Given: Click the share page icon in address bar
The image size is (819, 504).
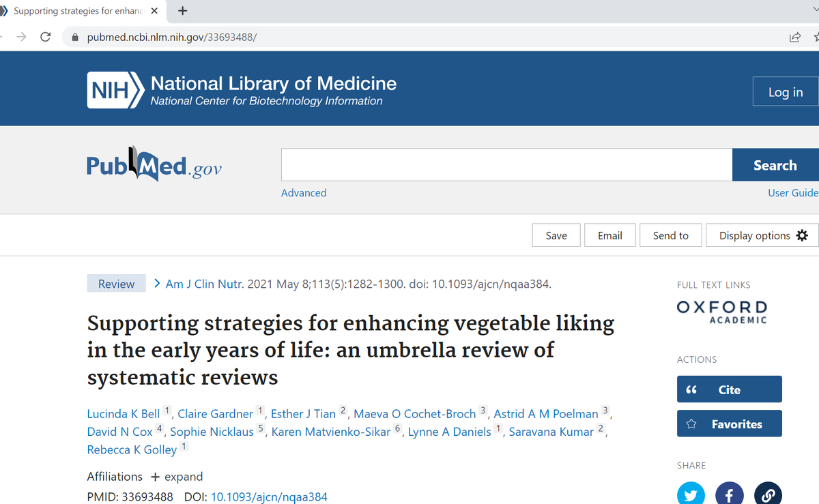Looking at the screenshot, I should coord(794,37).
